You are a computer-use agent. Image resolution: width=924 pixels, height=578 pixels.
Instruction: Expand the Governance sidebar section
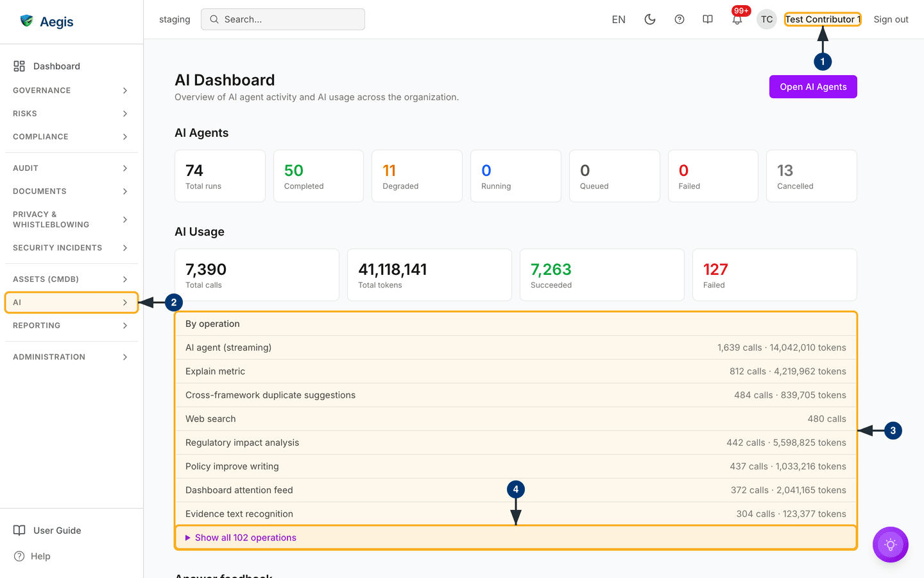pyautogui.click(x=71, y=91)
